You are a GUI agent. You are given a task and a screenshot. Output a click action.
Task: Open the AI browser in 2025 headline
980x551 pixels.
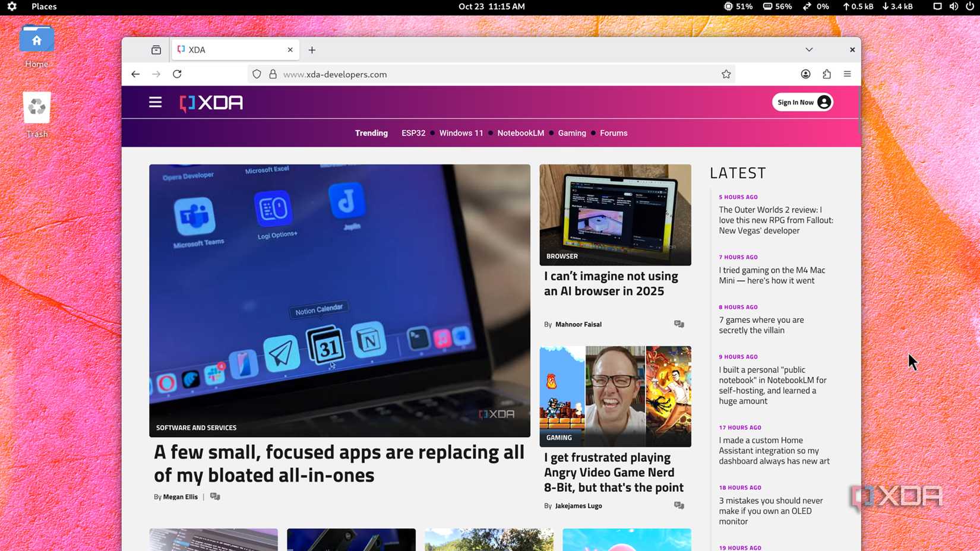(611, 284)
